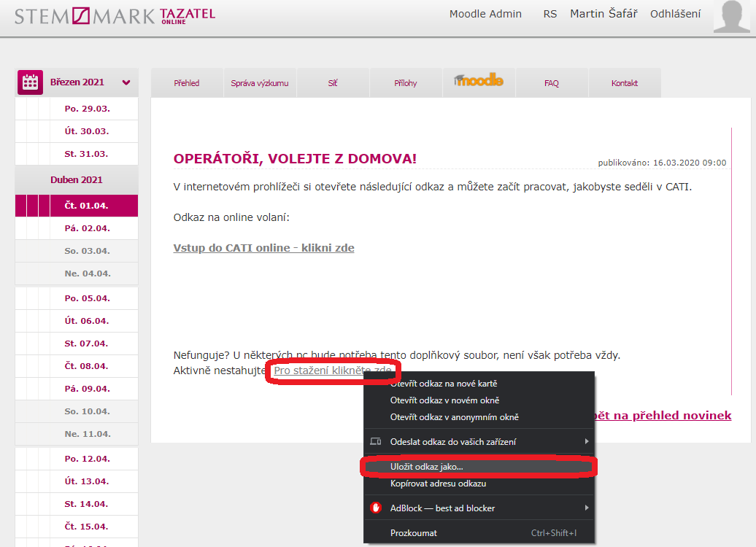
Task: Click the calendar icon beside Březen 2021
Action: click(30, 82)
